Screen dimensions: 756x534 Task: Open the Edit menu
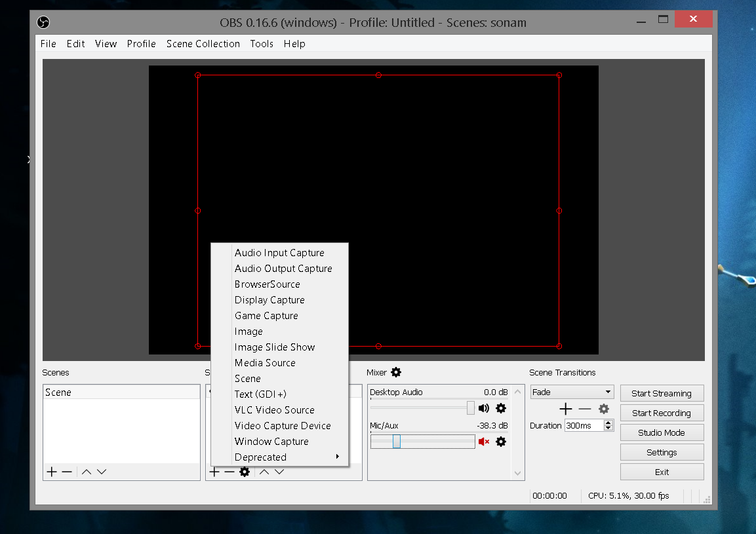click(x=75, y=44)
